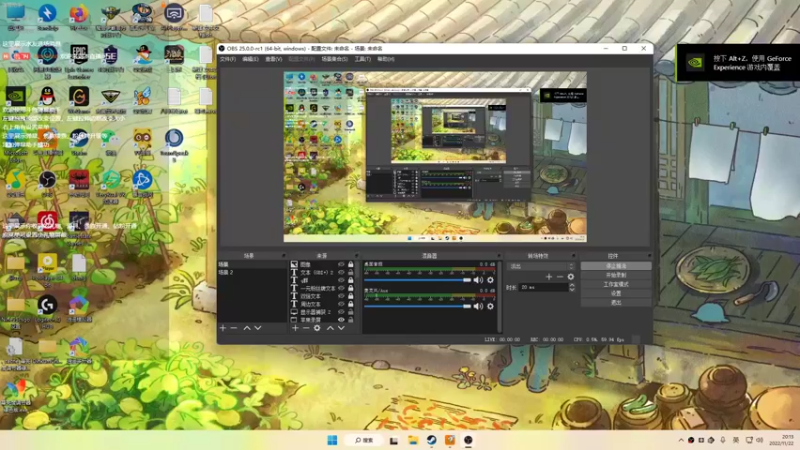Open the 帮助(H) menu
This screenshot has width=800, height=450.
click(x=386, y=59)
